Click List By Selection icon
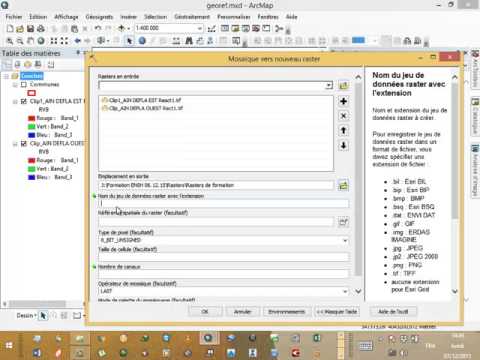 pyautogui.click(x=38, y=64)
